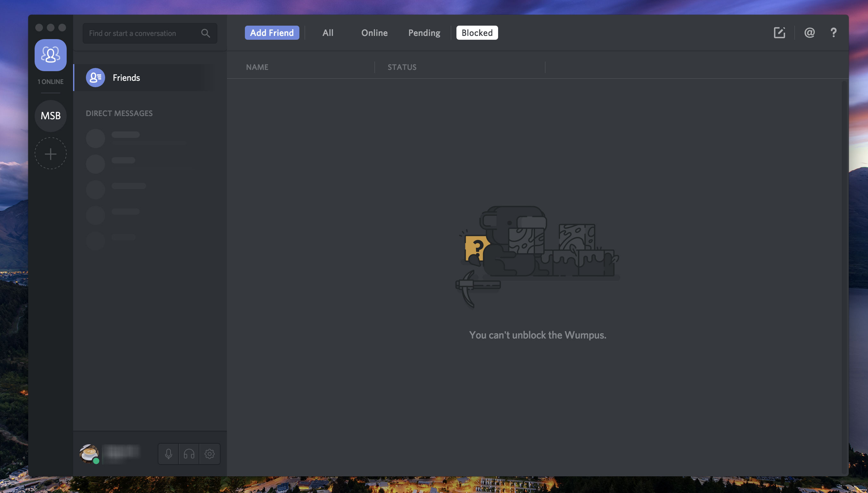Click the Friends list icon in sidebar

(50, 54)
